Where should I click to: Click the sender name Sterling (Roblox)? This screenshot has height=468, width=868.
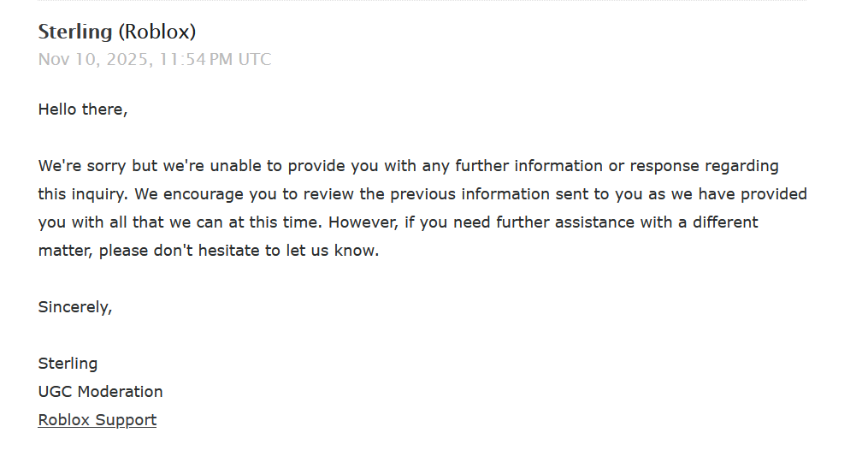[116, 33]
